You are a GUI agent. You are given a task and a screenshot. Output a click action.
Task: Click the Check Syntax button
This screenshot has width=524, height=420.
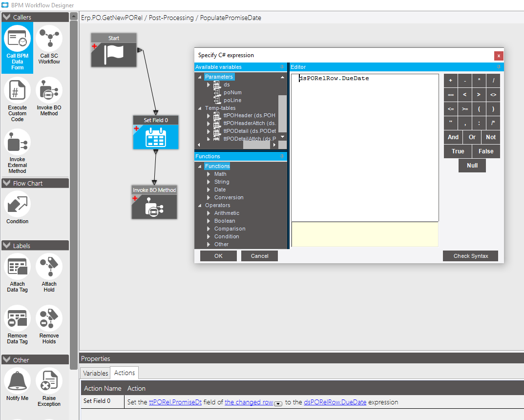470,256
